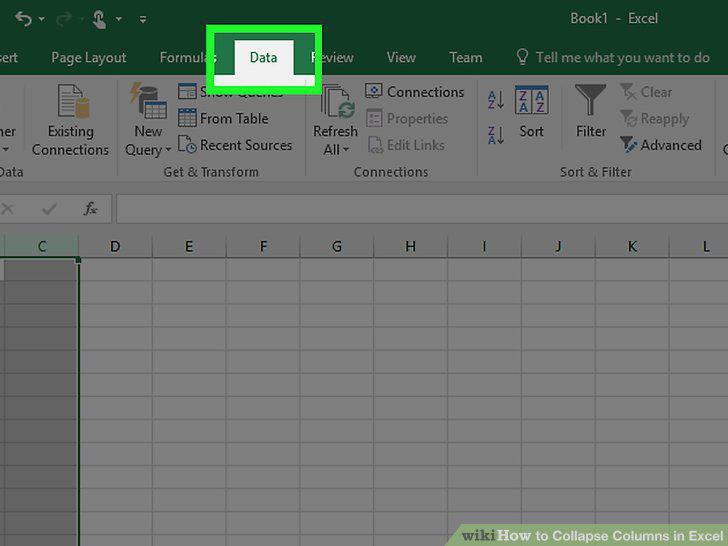Open the Undo history dropdown arrow
This screenshot has height=546, width=728.
click(x=41, y=19)
